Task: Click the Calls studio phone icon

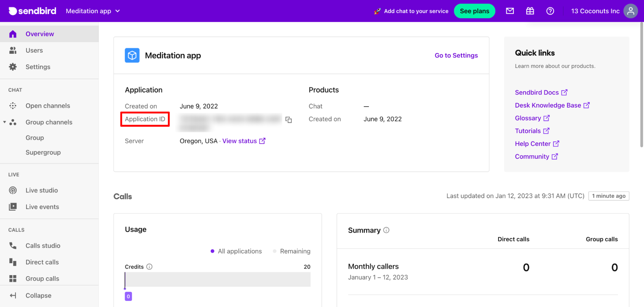Action: tap(13, 245)
